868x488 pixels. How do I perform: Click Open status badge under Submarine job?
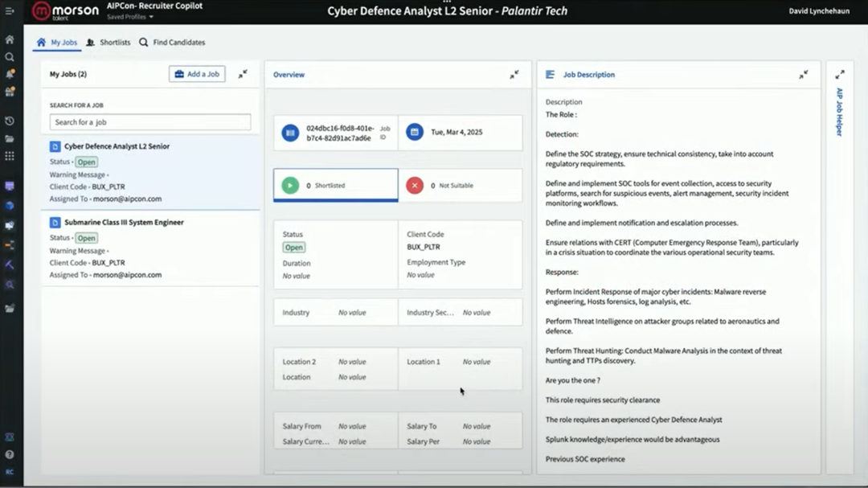(86, 238)
